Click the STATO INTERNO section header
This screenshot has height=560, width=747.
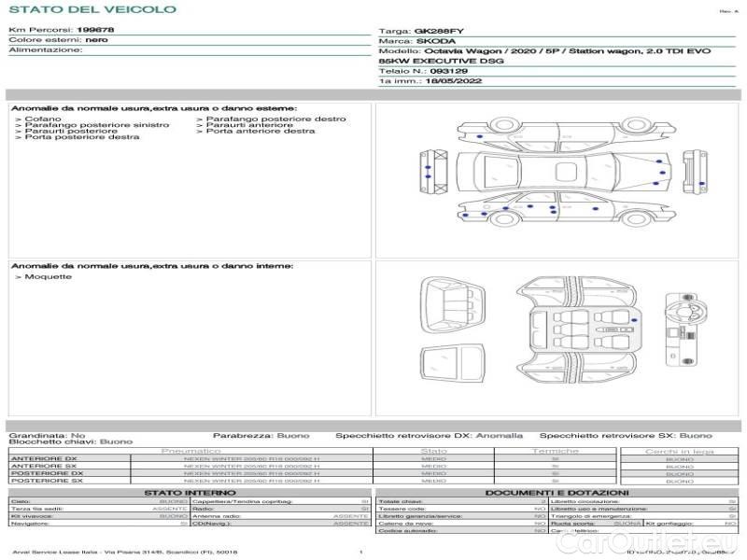pos(190,492)
